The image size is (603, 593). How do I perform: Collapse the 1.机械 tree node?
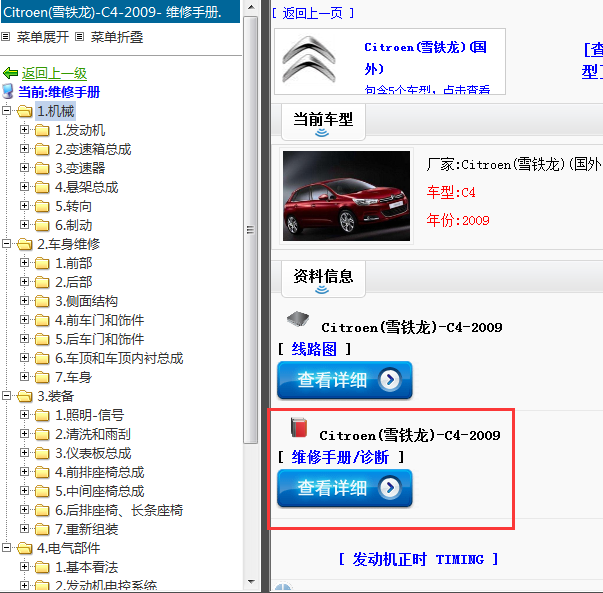point(7,111)
